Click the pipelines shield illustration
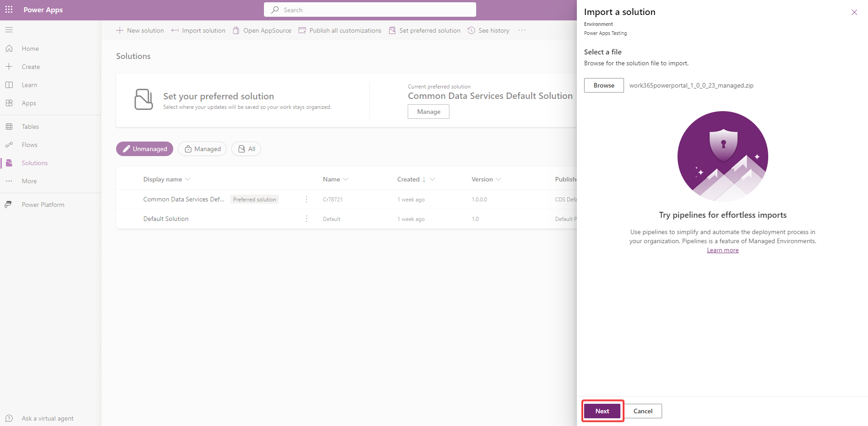Screen dimensions: 868x426 tap(723, 156)
